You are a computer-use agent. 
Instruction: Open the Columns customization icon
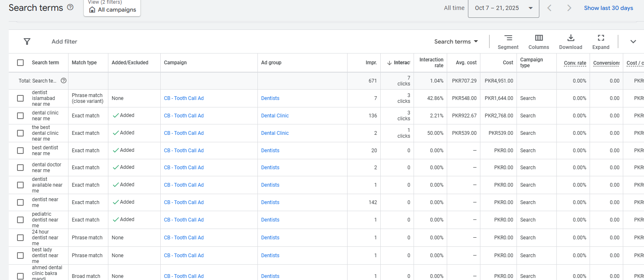coord(539,42)
